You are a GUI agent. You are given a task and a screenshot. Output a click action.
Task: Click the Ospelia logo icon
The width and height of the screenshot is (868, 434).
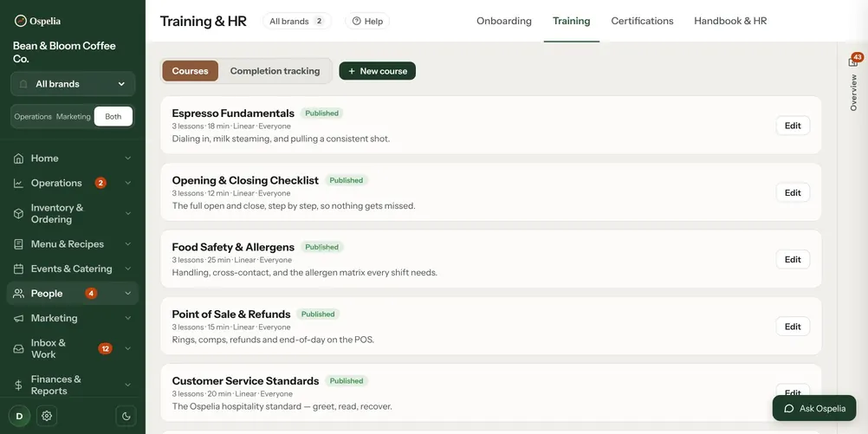tap(21, 21)
